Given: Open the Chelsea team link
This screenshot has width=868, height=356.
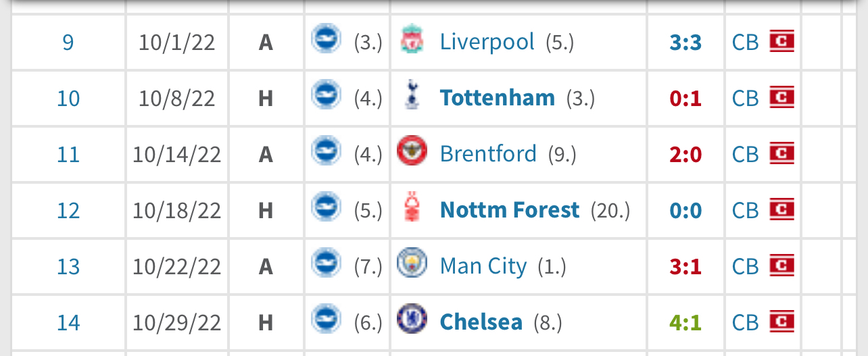Looking at the screenshot, I should 481,322.
